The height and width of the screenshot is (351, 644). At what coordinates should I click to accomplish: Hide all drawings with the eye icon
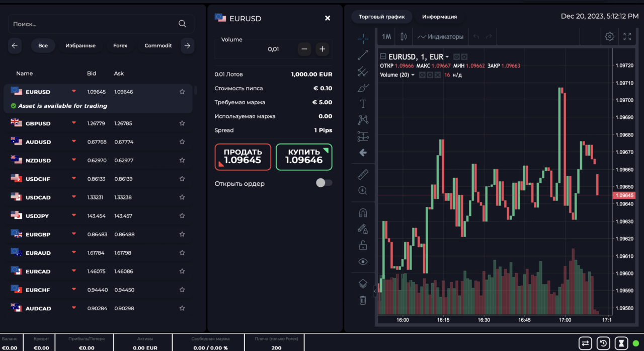363,262
